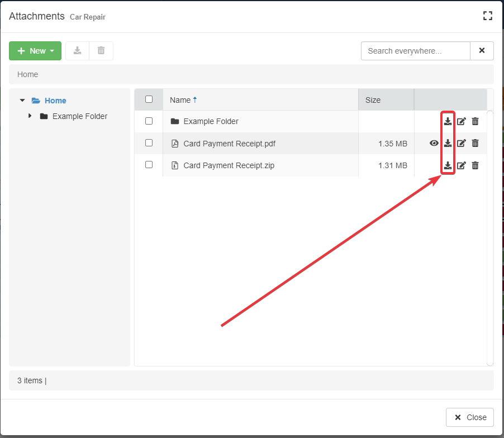Image resolution: width=504 pixels, height=438 pixels.
Task: Preview Card Payment Receipt.pdf with eye icon
Action: 434,143
